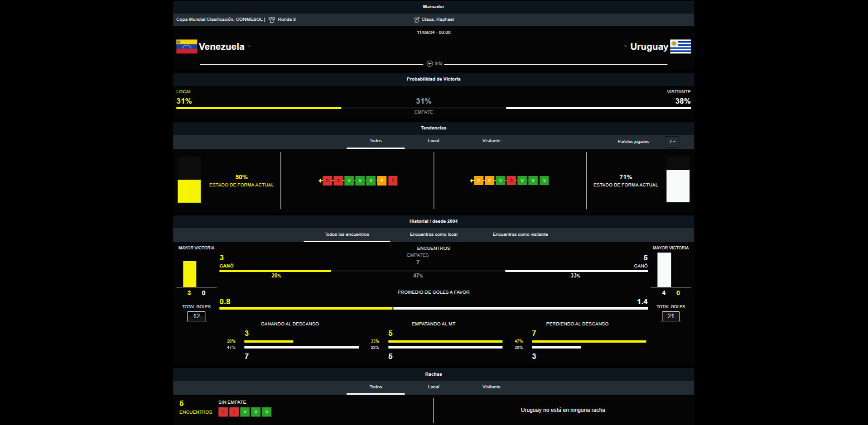
Task: Click the yellow arrow before Venezuela's form streak
Action: [320, 181]
